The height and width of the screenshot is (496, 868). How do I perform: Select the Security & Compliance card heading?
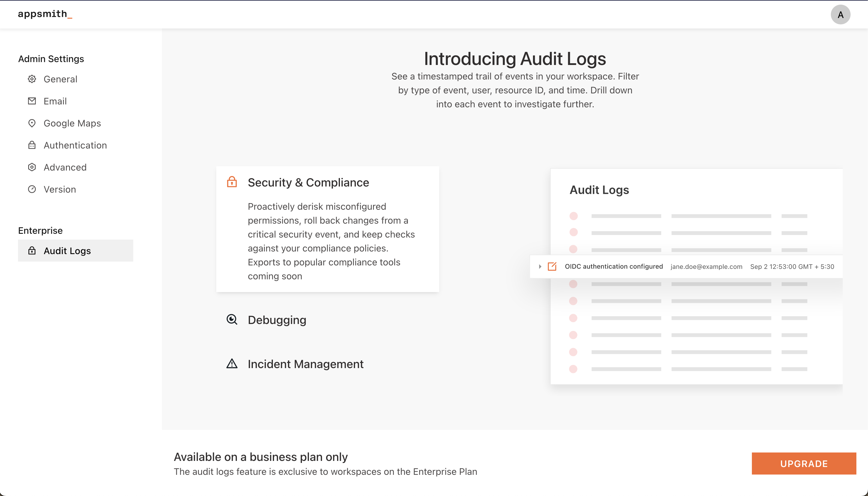point(308,183)
